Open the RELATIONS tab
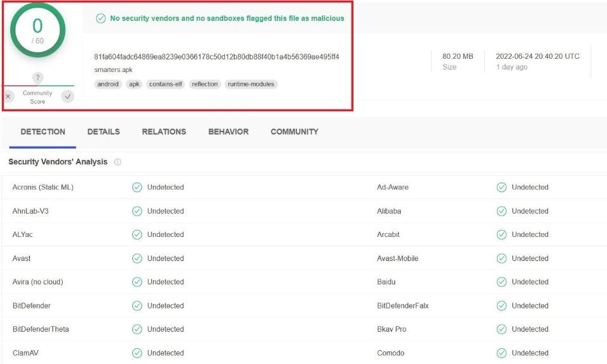This screenshot has height=364, width=607. pyautogui.click(x=164, y=132)
